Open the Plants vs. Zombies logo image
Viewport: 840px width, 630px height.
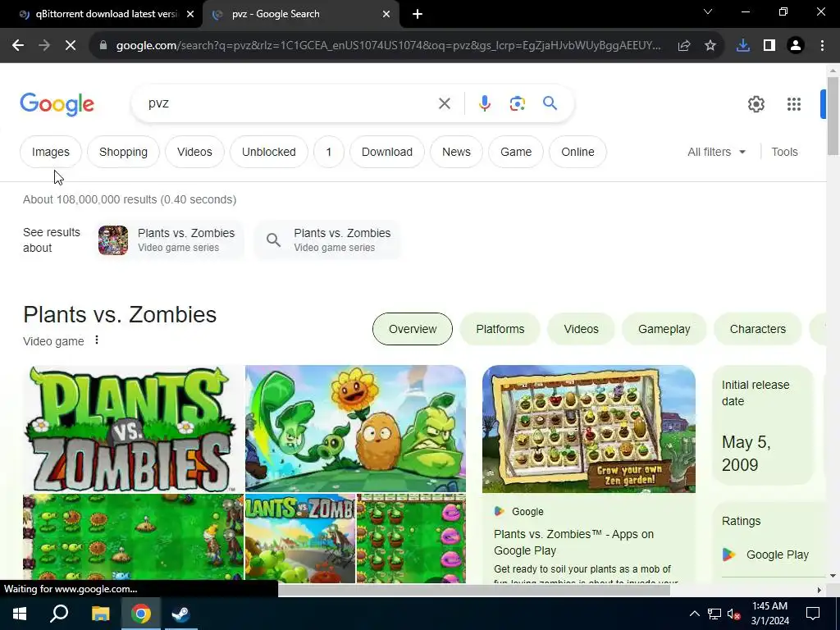133,428
